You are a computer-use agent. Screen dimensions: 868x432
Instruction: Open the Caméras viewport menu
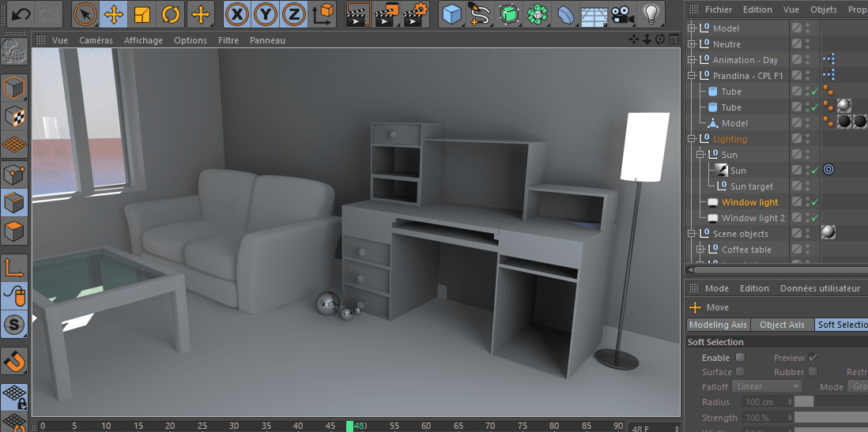[96, 40]
